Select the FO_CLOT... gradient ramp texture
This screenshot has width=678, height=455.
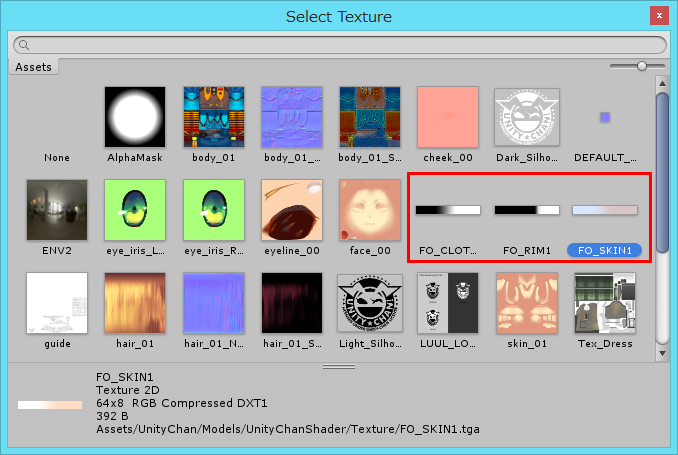click(448, 210)
